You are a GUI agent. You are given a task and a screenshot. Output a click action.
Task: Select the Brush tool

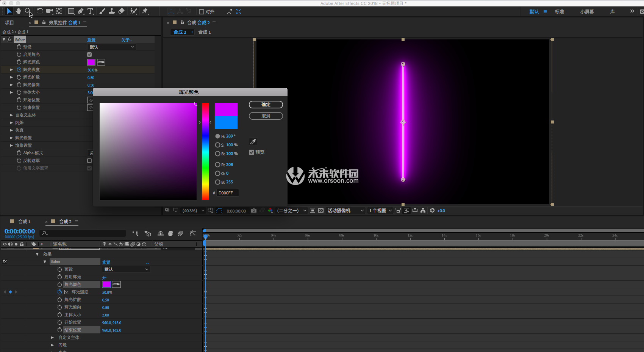[x=102, y=11]
